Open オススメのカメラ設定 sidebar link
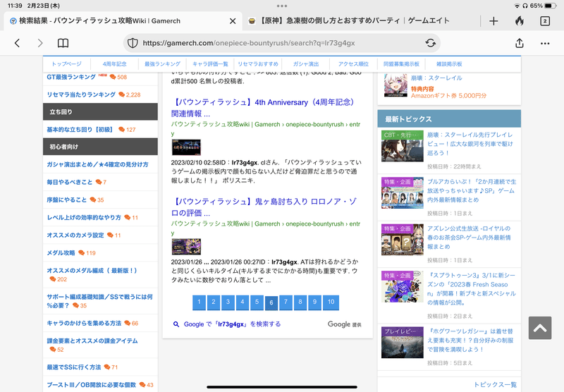Image resolution: width=564 pixels, height=392 pixels. coord(75,235)
